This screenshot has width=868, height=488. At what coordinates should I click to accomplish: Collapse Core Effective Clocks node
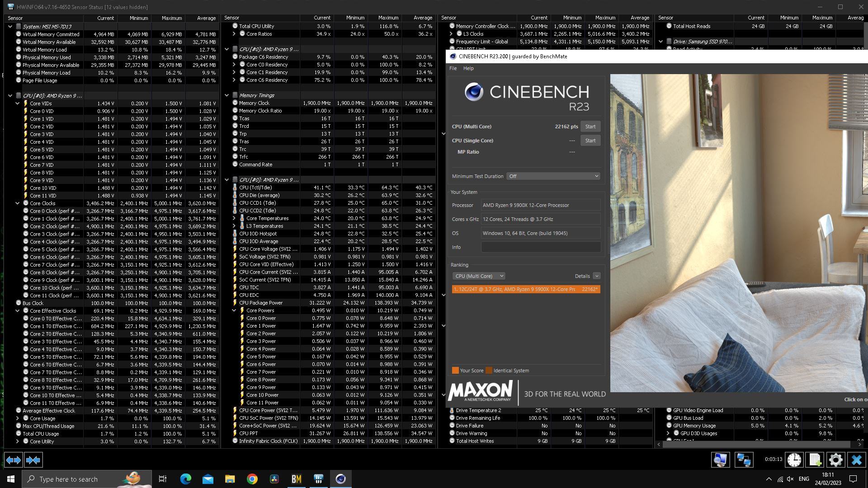[x=18, y=311]
